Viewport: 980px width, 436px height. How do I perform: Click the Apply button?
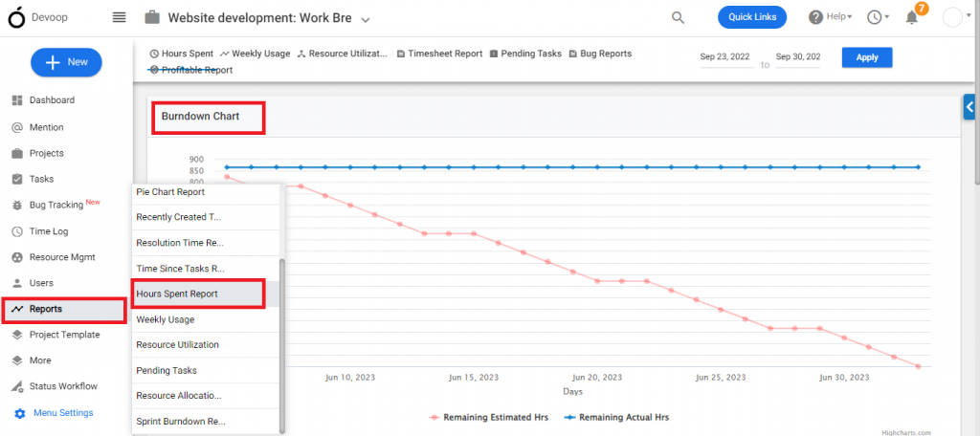click(867, 57)
